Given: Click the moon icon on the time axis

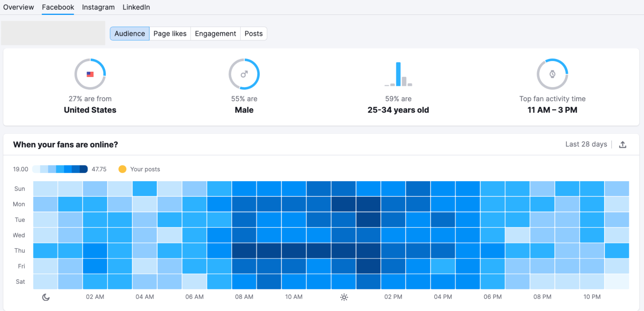Looking at the screenshot, I should [x=45, y=297].
